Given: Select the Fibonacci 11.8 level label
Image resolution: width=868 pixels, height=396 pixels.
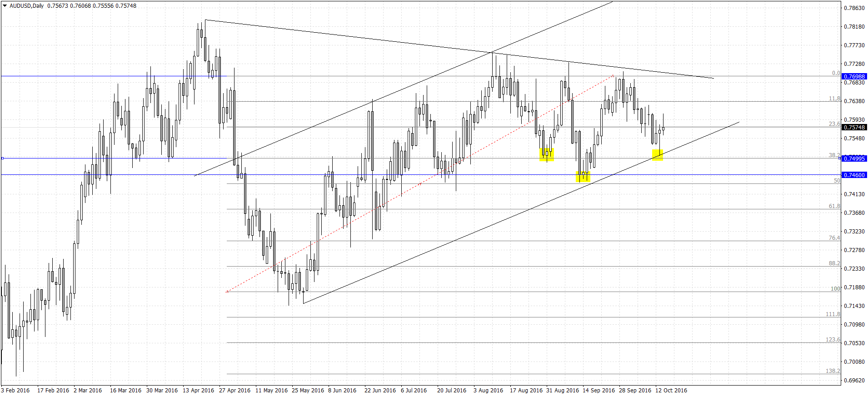Looking at the screenshot, I should (x=834, y=99).
